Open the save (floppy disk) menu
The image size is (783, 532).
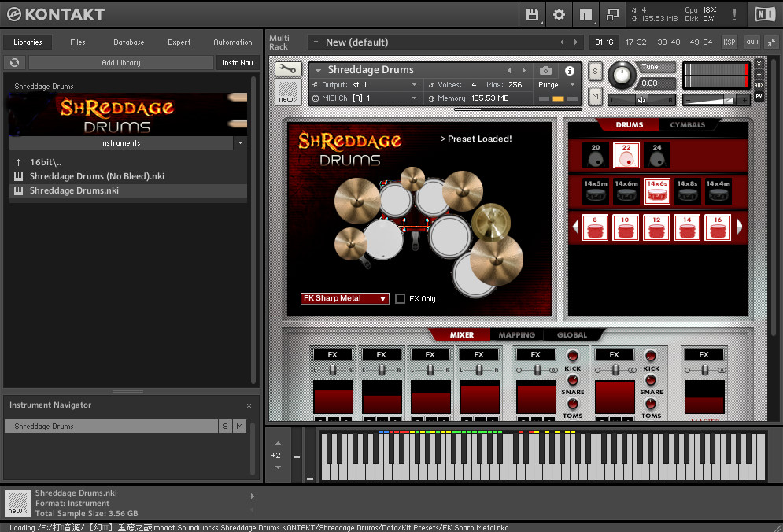point(532,14)
